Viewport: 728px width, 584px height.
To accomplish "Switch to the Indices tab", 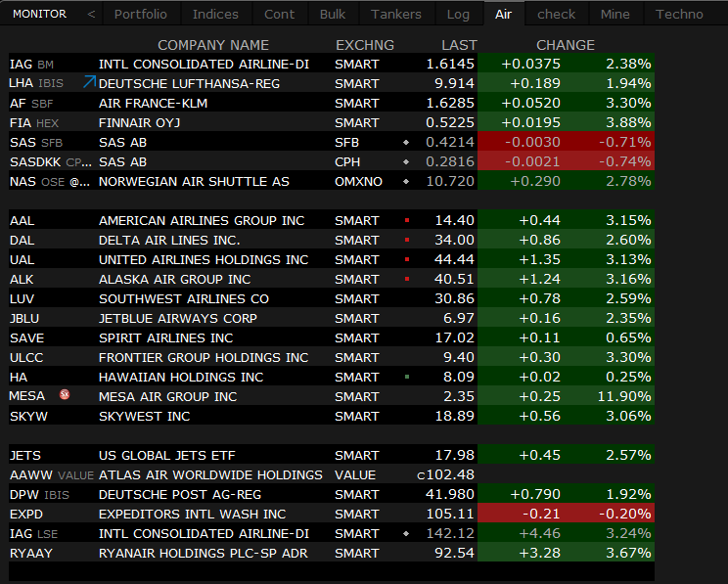I will pos(215,14).
